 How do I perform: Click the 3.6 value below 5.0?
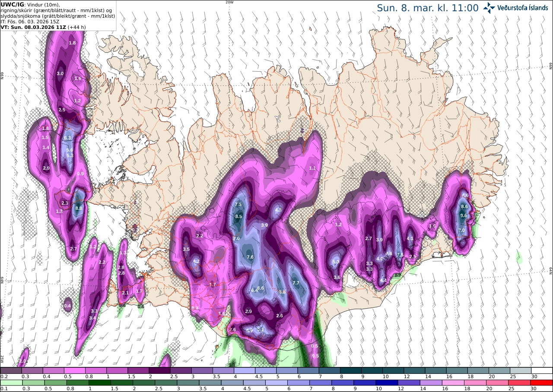337,278
